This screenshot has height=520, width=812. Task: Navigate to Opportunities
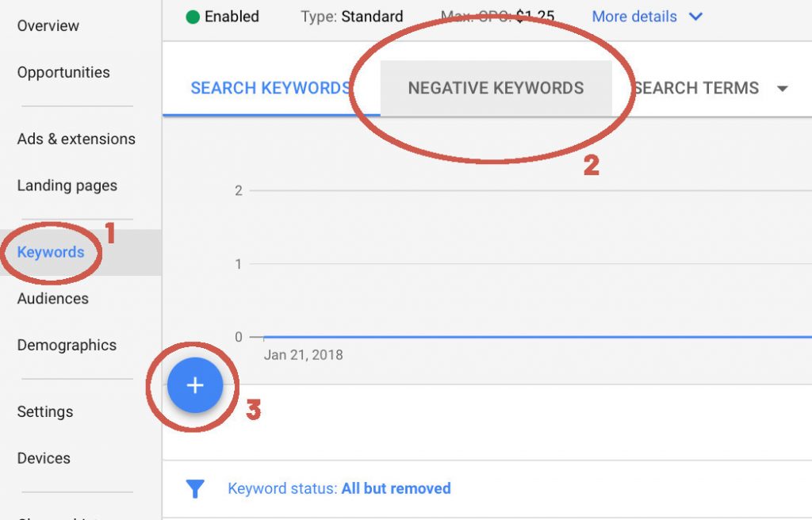tap(63, 72)
